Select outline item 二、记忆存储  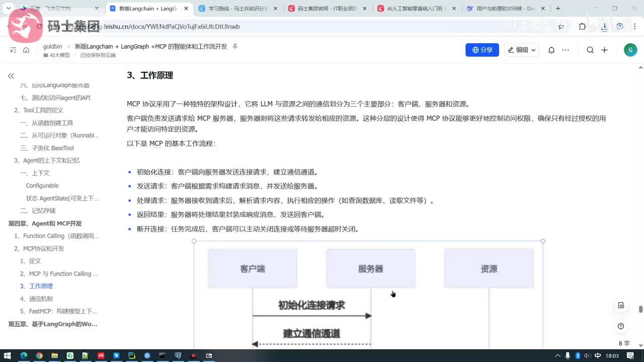(x=38, y=211)
